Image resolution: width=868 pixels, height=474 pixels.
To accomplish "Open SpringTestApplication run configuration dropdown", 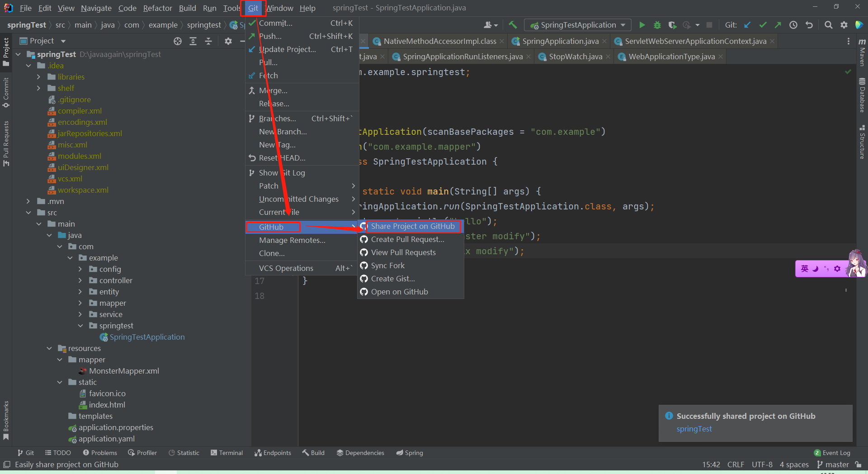I will point(578,25).
